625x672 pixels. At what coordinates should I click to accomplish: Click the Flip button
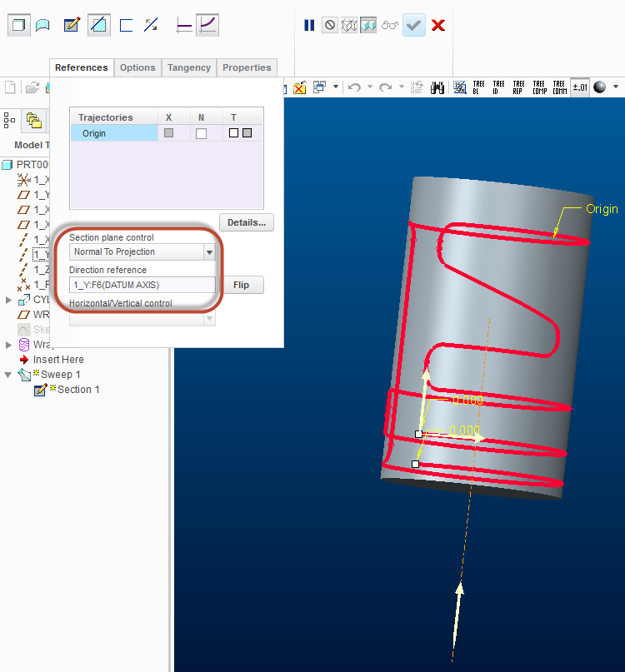point(241,285)
